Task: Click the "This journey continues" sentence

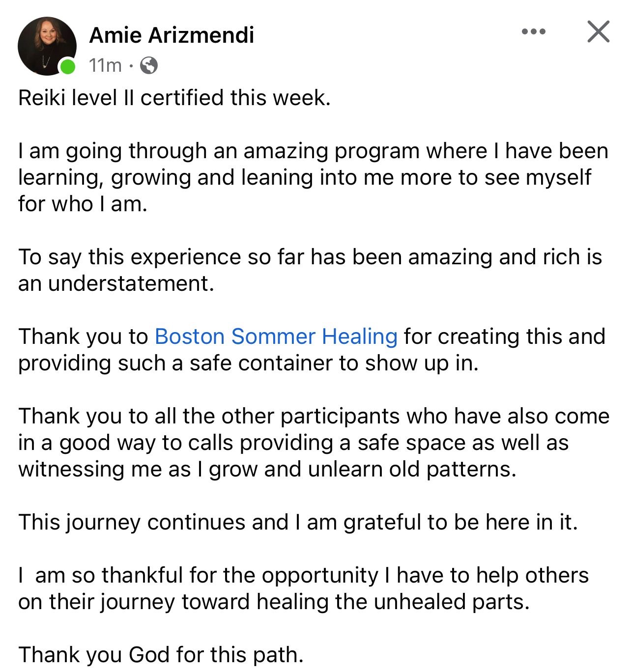Action: (297, 522)
